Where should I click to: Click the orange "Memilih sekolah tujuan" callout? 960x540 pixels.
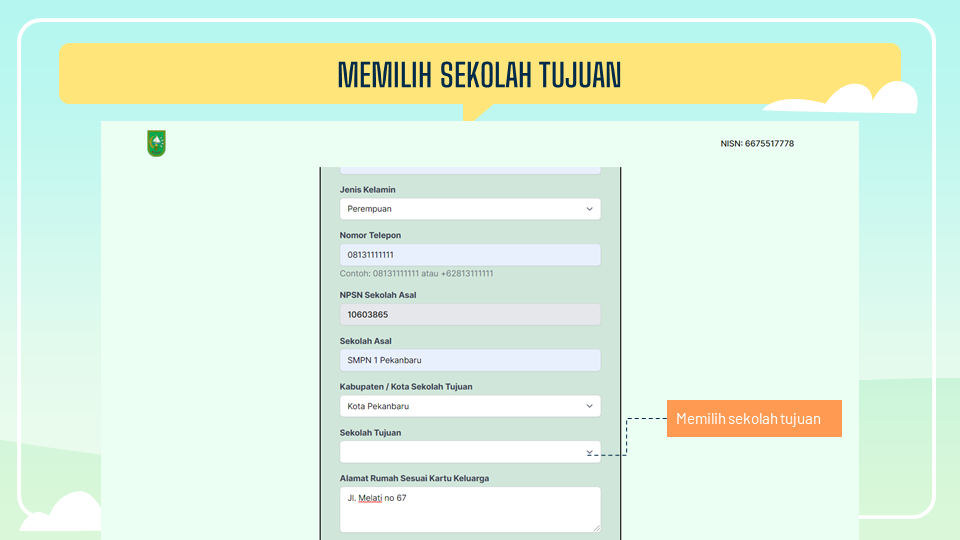click(754, 419)
